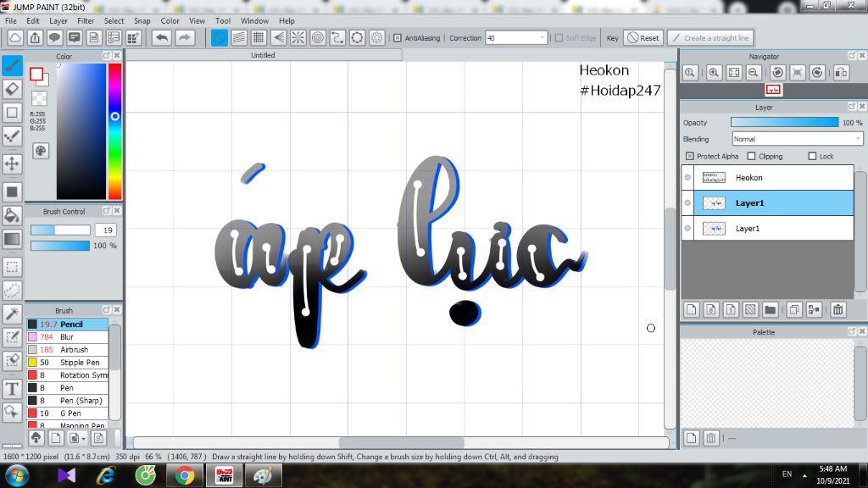Enable curve snap
Image resolution: width=868 pixels, height=488 pixels.
point(337,37)
